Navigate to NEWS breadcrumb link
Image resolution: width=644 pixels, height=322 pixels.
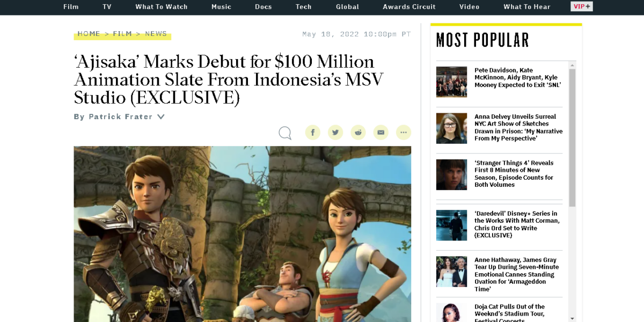[156, 33]
